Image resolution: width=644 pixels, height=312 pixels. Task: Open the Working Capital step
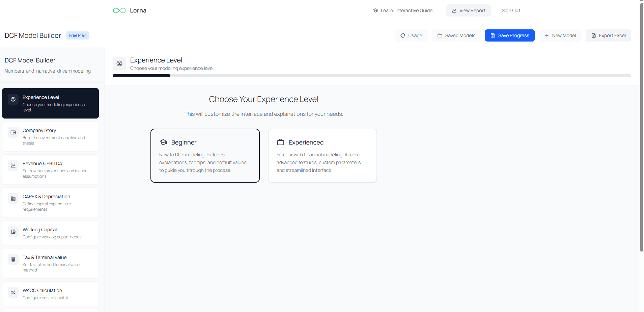pos(50,233)
